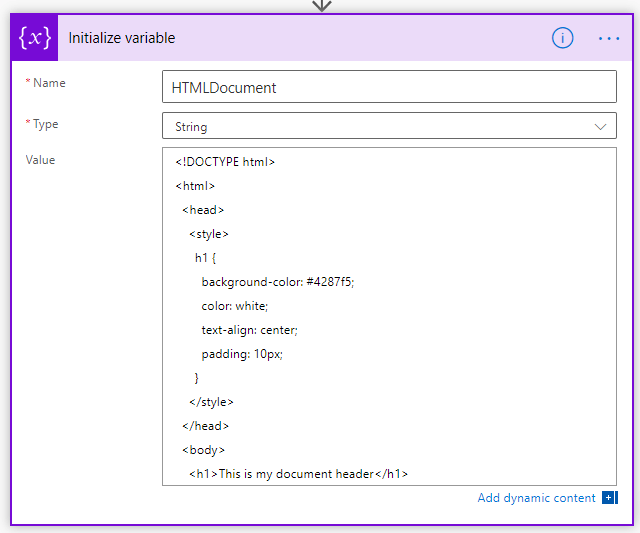Open the three-dot action menu

pos(609,38)
